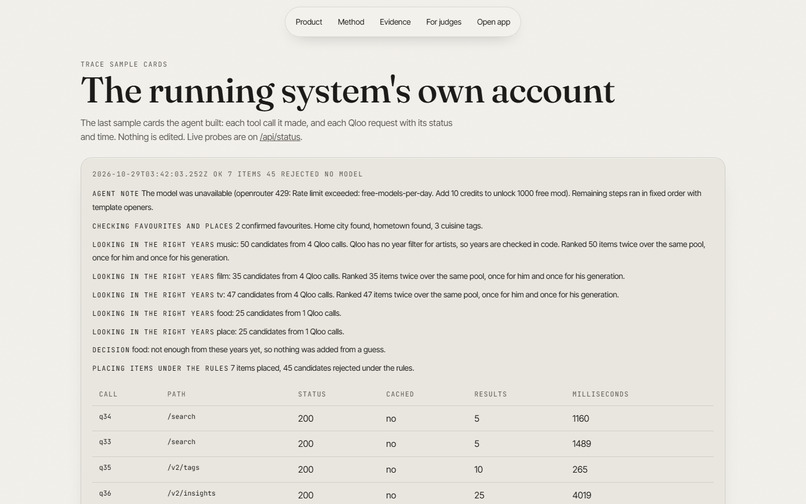806x504 pixels.
Task: Select Evidence in the top navigation
Action: (395, 22)
